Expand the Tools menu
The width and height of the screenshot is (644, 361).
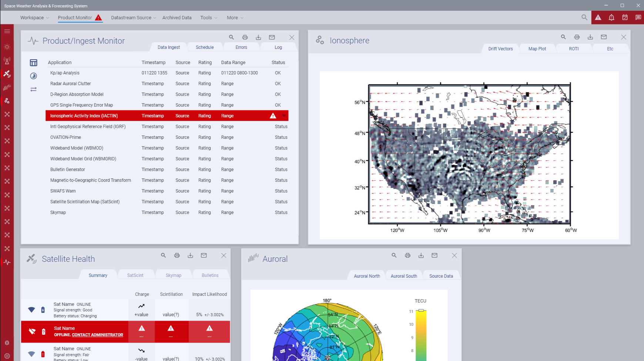[x=209, y=18]
